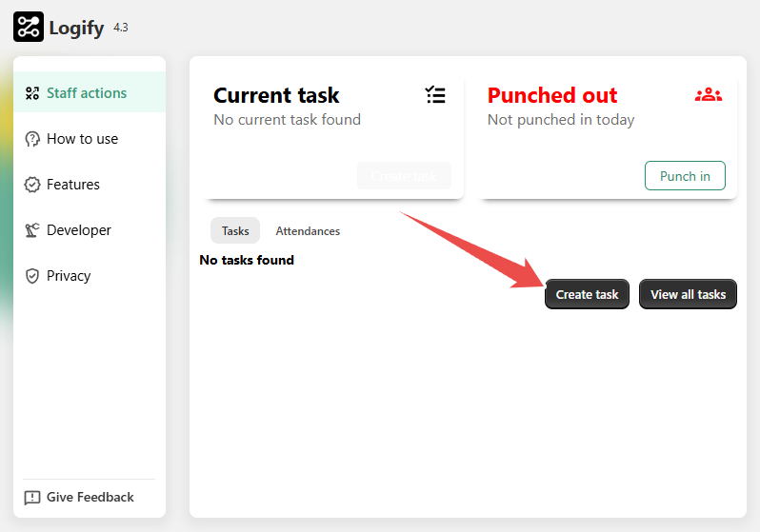
Task: Select the Staff actions icon in sidebar
Action: click(32, 93)
